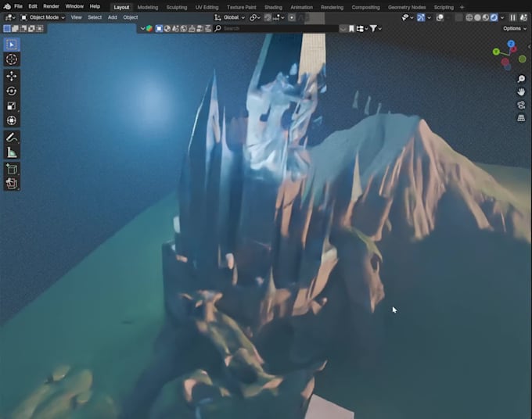The width and height of the screenshot is (532, 419).
Task: Open the Render menu
Action: click(51, 6)
